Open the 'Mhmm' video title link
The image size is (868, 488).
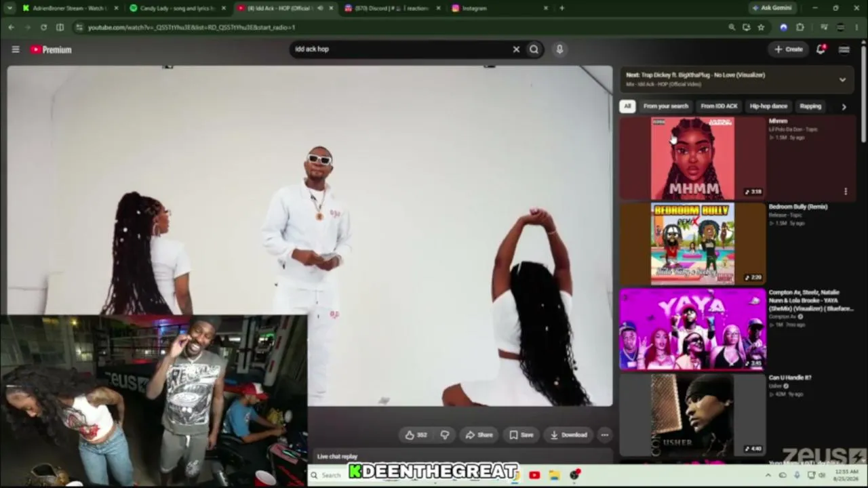(778, 121)
